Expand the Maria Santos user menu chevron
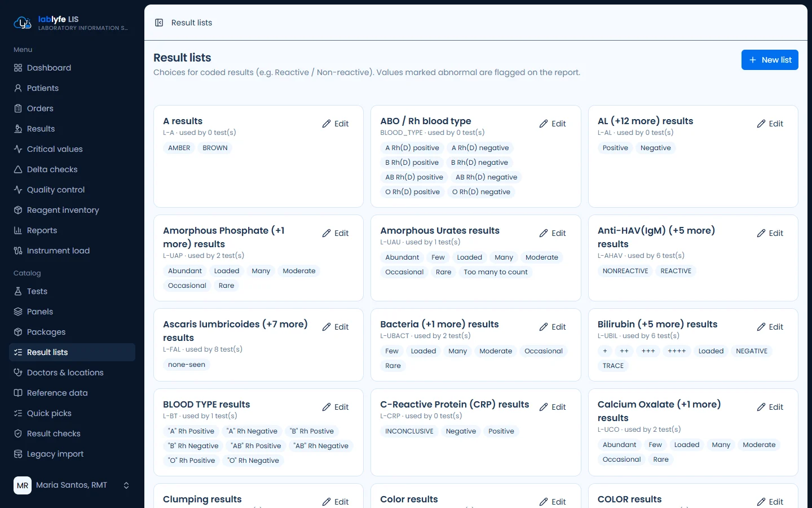 (x=126, y=485)
